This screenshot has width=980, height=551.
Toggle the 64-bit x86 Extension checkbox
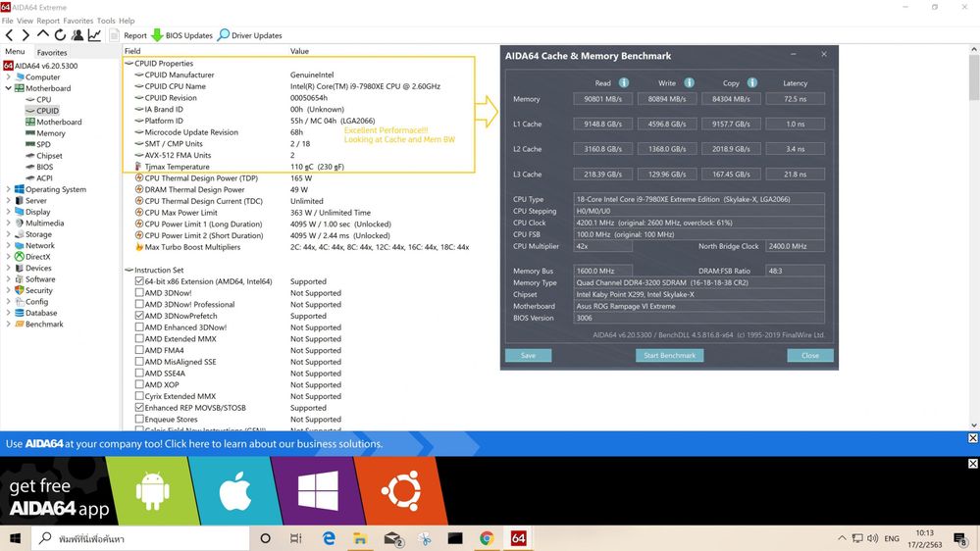coord(139,281)
